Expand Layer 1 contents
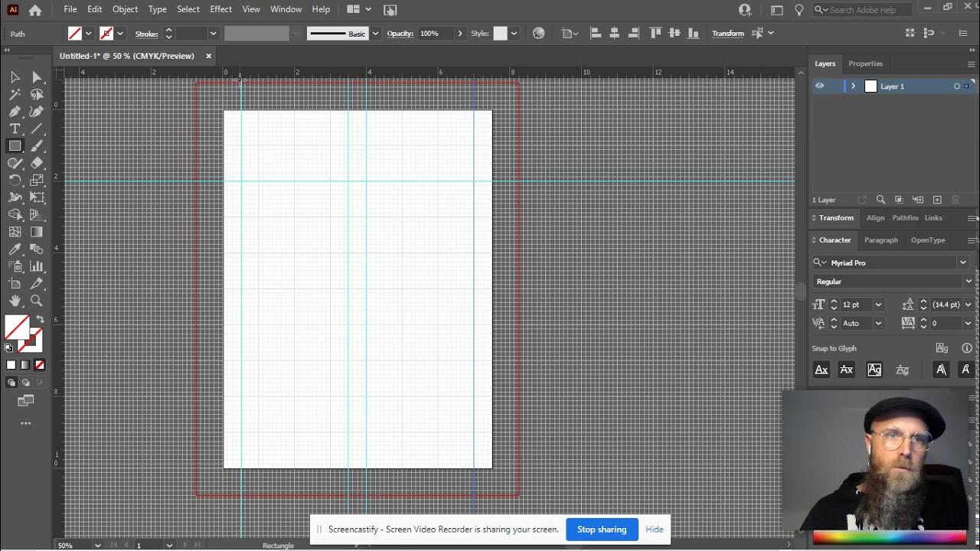The height and width of the screenshot is (551, 980). (x=853, y=86)
